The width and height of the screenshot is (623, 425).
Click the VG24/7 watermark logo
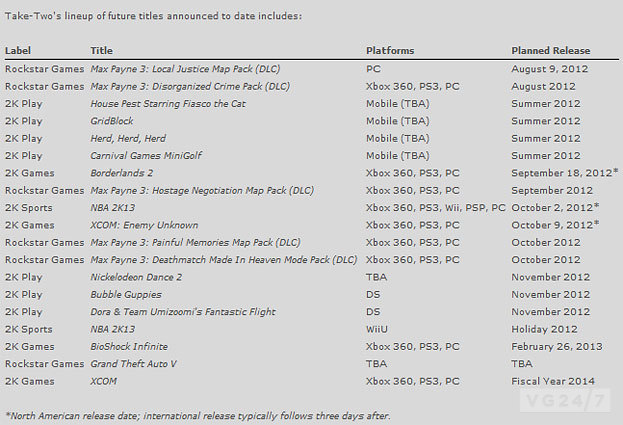565,400
